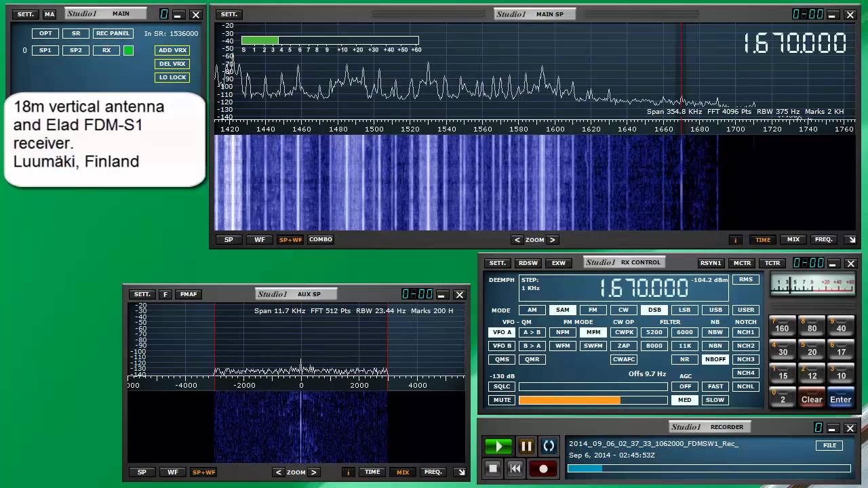Select WF view in AUX SP window
This screenshot has height=488, width=868.
[x=173, y=472]
